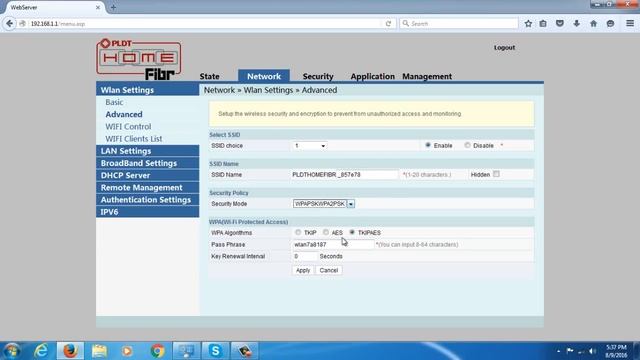Open the Security Mode dropdown
This screenshot has width=640, height=360.
tap(324, 204)
